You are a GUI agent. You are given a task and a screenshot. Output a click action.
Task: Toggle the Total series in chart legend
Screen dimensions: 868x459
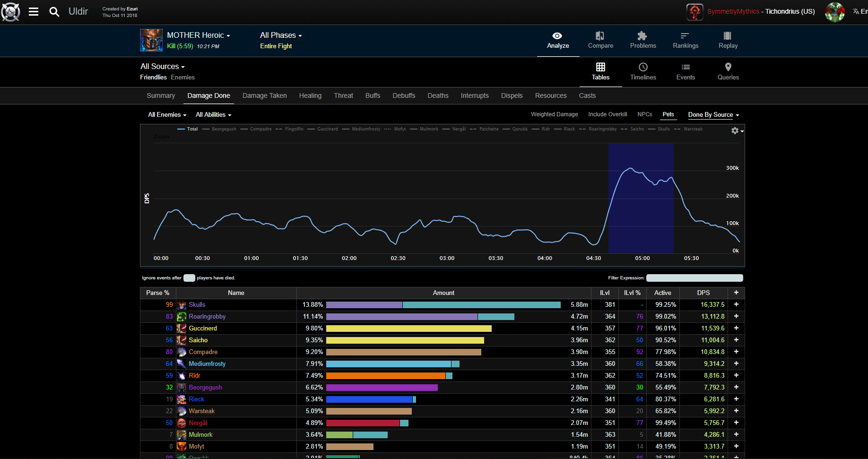[188, 129]
